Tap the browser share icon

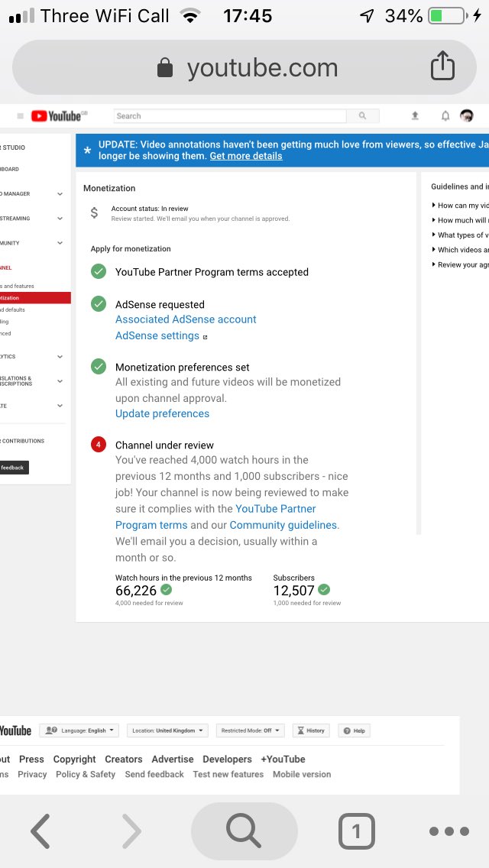[x=442, y=66]
